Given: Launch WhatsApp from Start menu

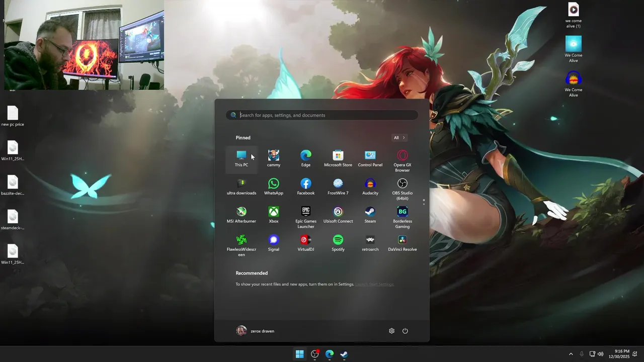Looking at the screenshot, I should click(274, 187).
